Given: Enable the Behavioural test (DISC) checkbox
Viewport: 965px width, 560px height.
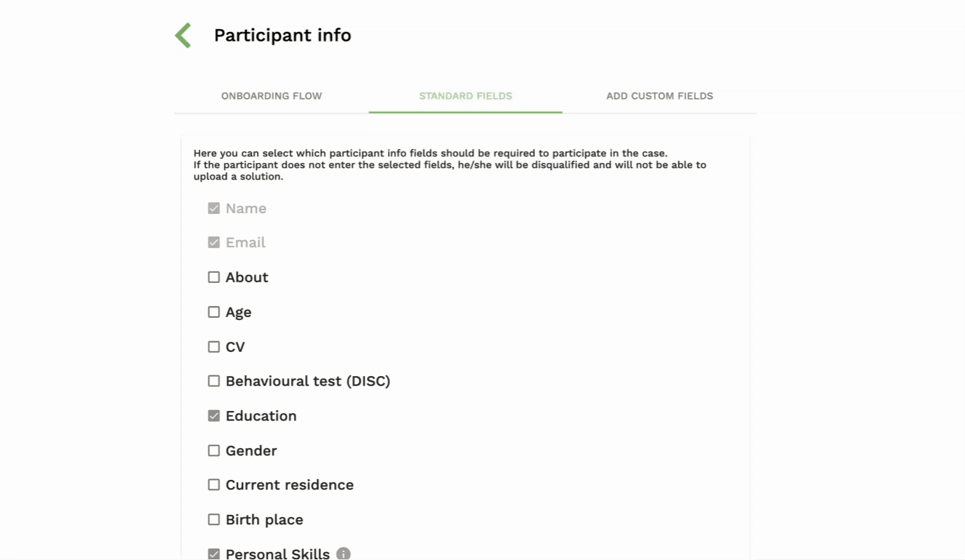Looking at the screenshot, I should (x=214, y=381).
